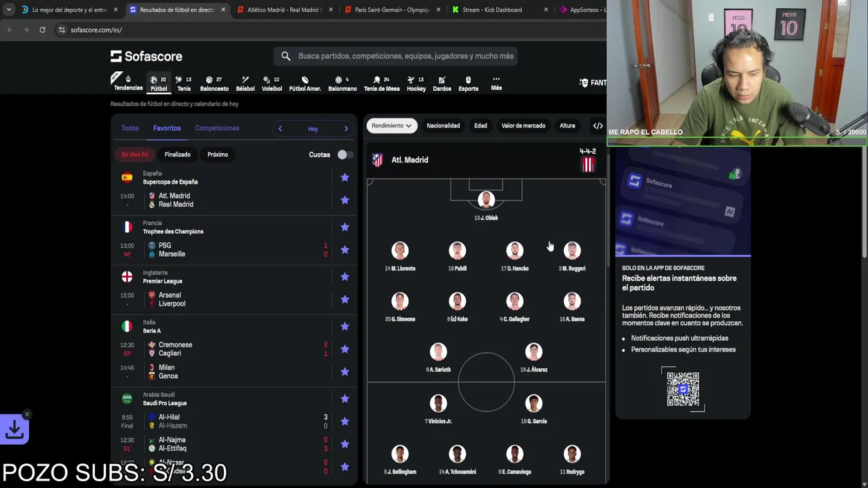The height and width of the screenshot is (488, 868).
Task: Switch to the Competiciones tab
Action: (217, 128)
